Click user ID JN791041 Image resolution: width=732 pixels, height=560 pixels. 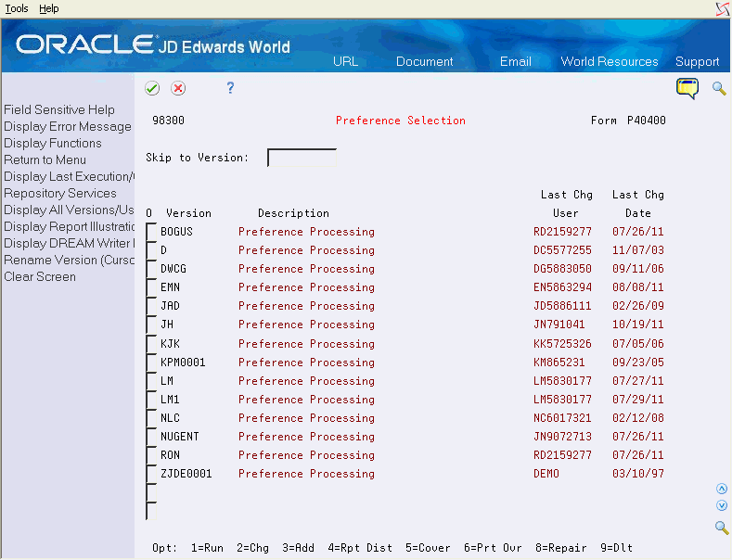point(559,325)
